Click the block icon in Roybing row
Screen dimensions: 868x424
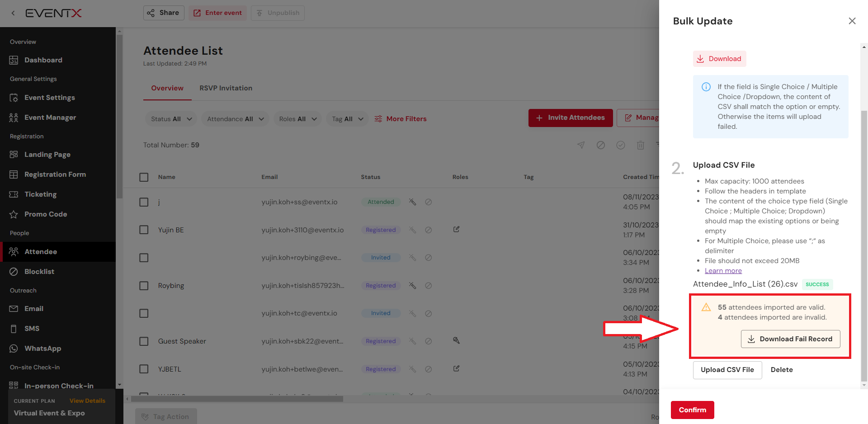(428, 286)
